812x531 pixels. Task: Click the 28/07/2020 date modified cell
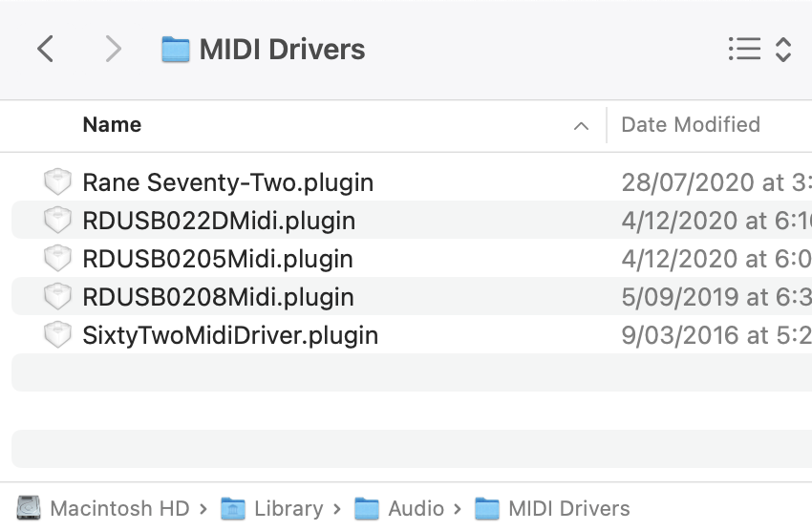point(716,182)
